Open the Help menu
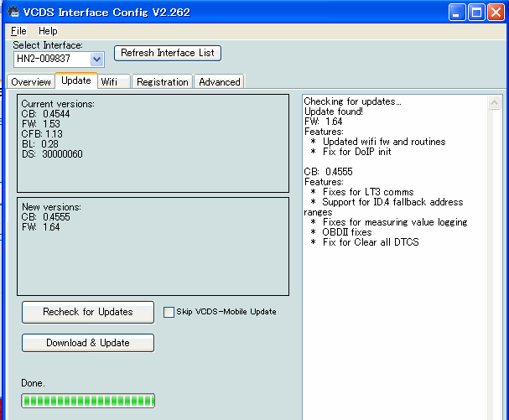The width and height of the screenshot is (509, 420). pos(48,31)
